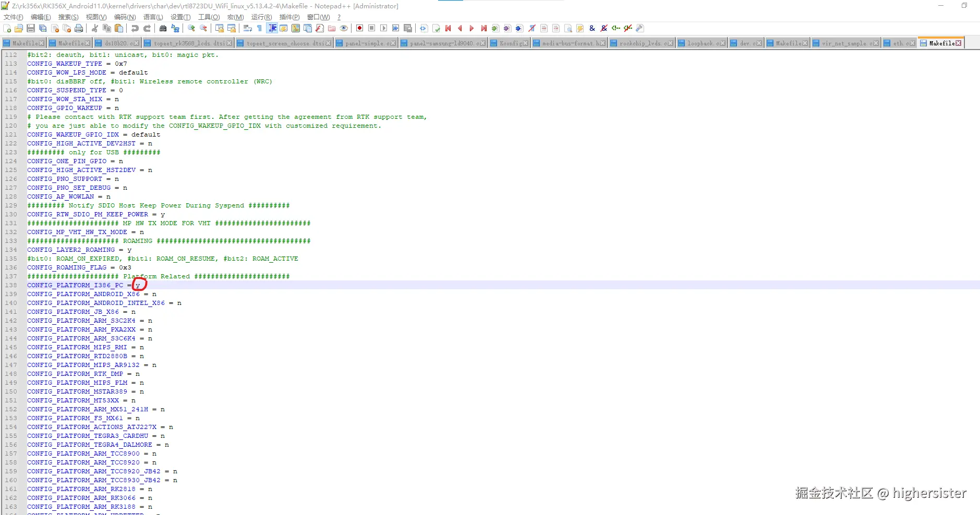
Task: Switch to the vir_net_sample.c tab
Action: 846,43
